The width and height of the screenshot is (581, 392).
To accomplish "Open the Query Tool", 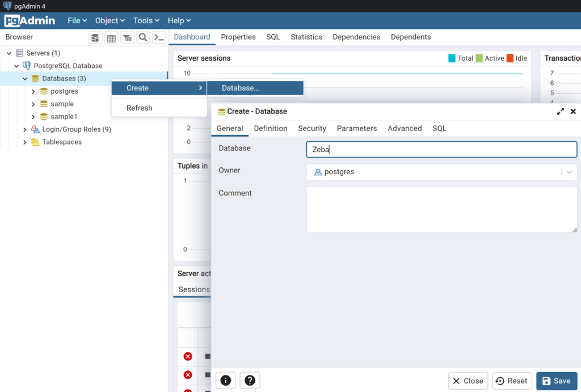I will coord(96,37).
